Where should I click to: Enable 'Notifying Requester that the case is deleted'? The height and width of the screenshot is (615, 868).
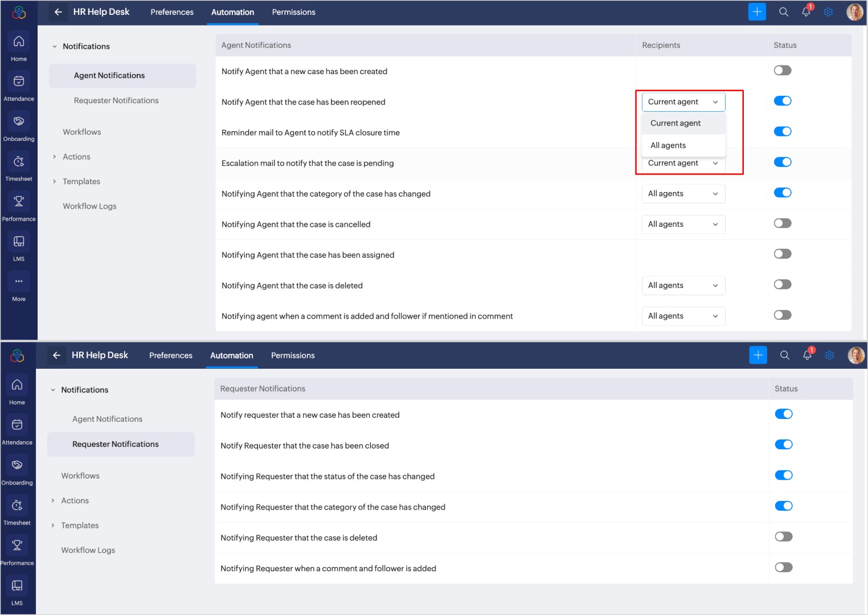(784, 537)
